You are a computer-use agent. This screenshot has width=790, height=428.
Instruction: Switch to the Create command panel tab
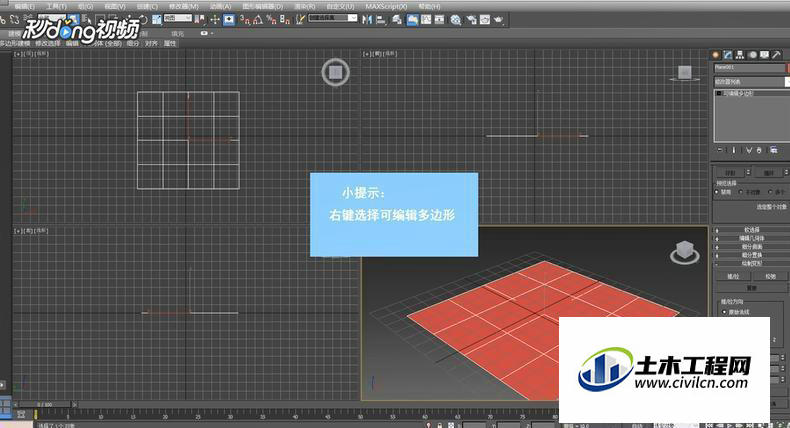(x=715, y=54)
